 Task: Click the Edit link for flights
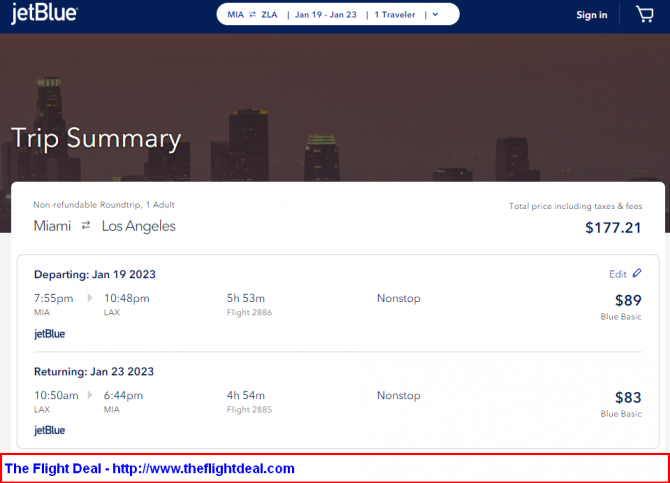coord(618,274)
